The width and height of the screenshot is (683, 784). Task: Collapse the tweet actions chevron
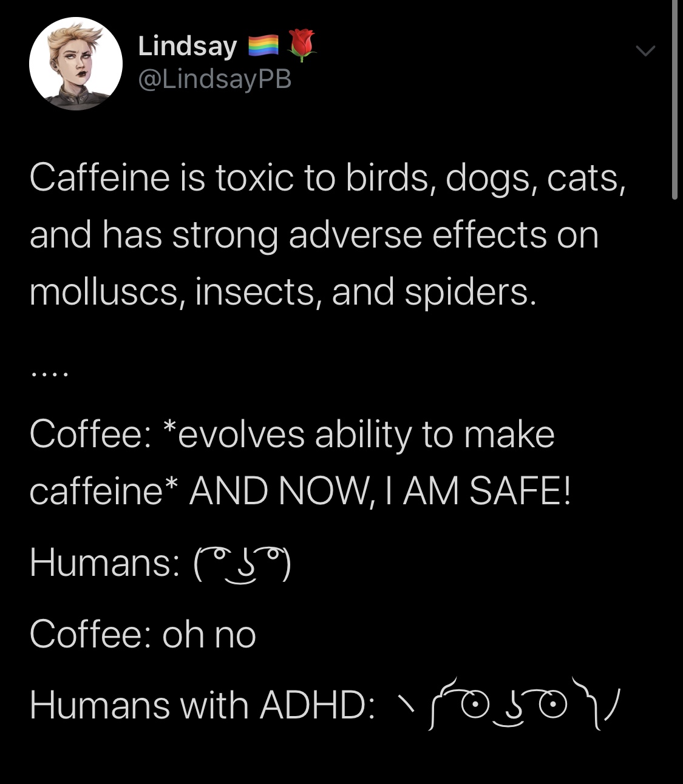[645, 51]
